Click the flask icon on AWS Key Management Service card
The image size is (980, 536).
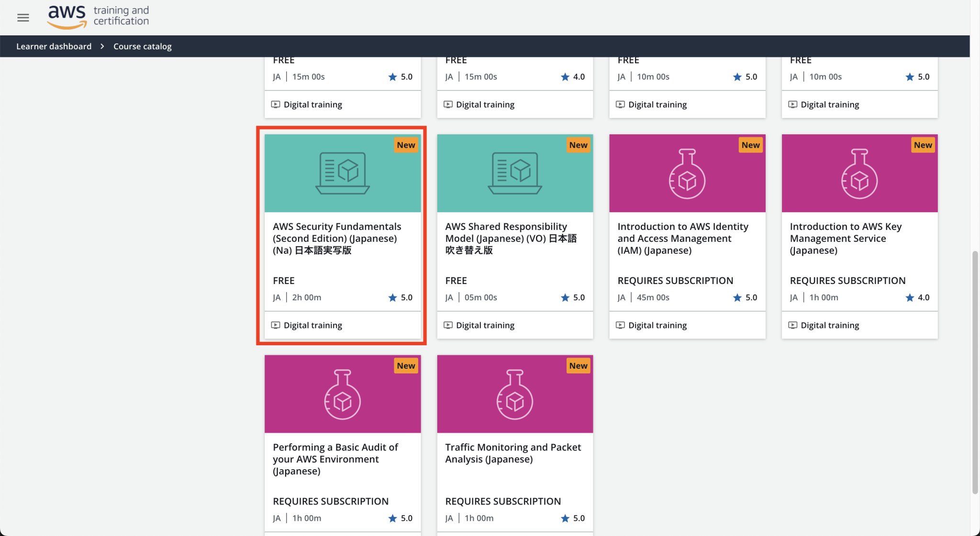click(x=859, y=173)
